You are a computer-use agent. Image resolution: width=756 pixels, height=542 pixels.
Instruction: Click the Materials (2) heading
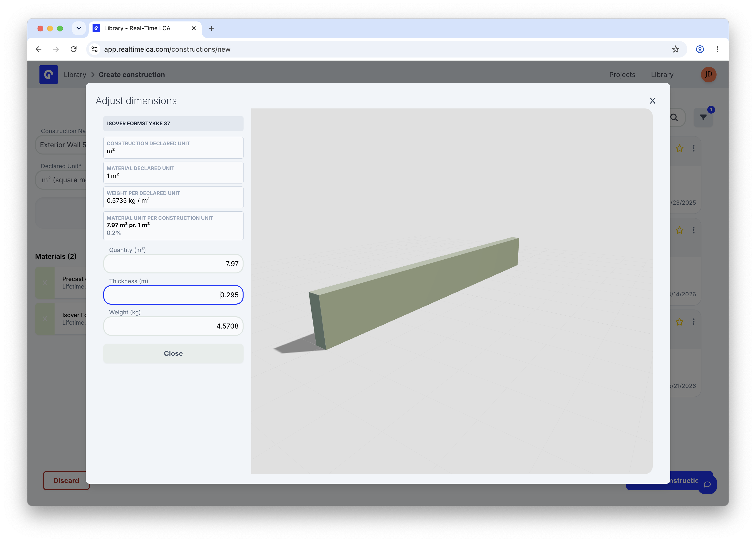pyautogui.click(x=56, y=256)
